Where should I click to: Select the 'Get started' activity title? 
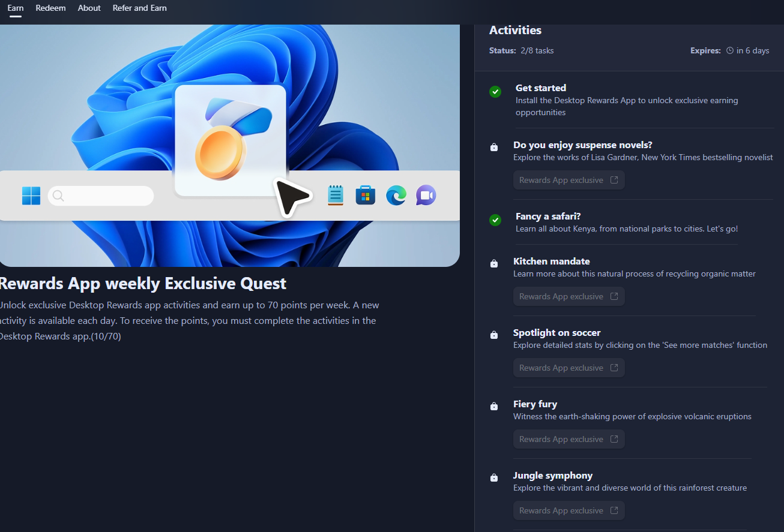pos(541,88)
